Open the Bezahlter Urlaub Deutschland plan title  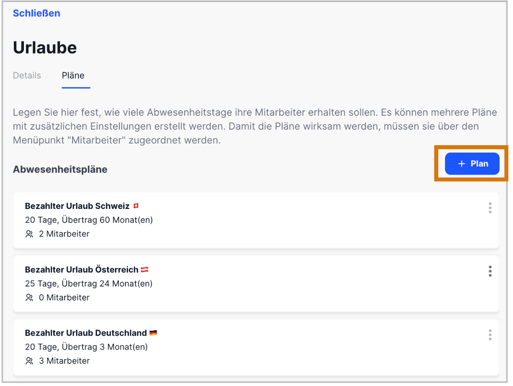[86, 333]
